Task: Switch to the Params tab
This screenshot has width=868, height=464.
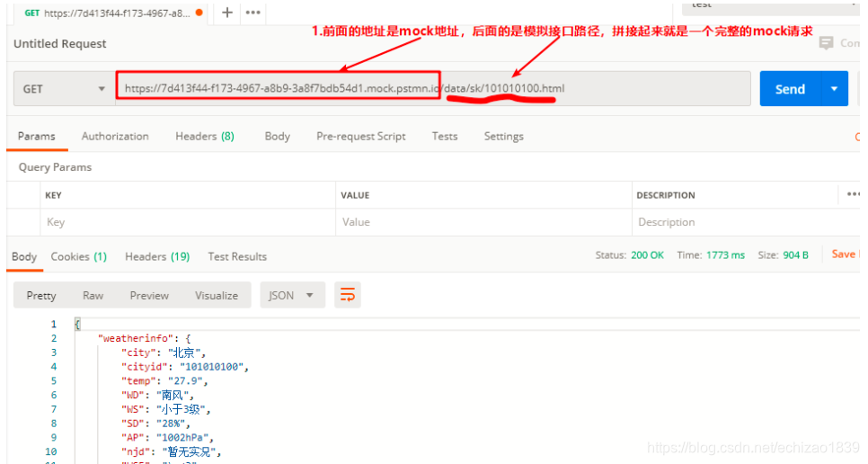Action: click(37, 136)
